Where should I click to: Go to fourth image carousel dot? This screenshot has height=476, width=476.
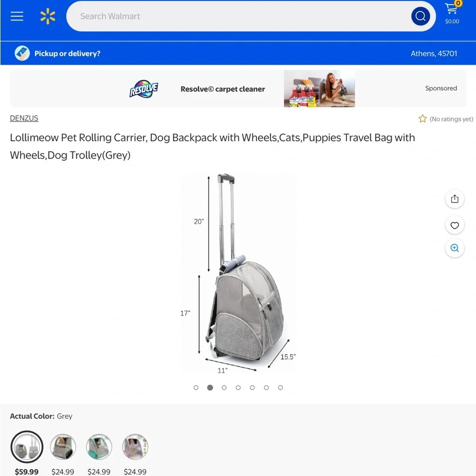click(238, 387)
